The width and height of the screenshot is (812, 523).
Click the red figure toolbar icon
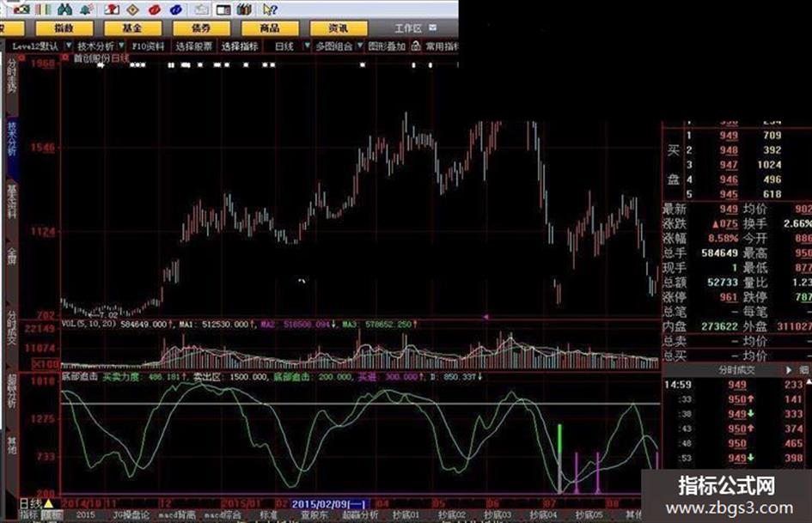(111, 9)
